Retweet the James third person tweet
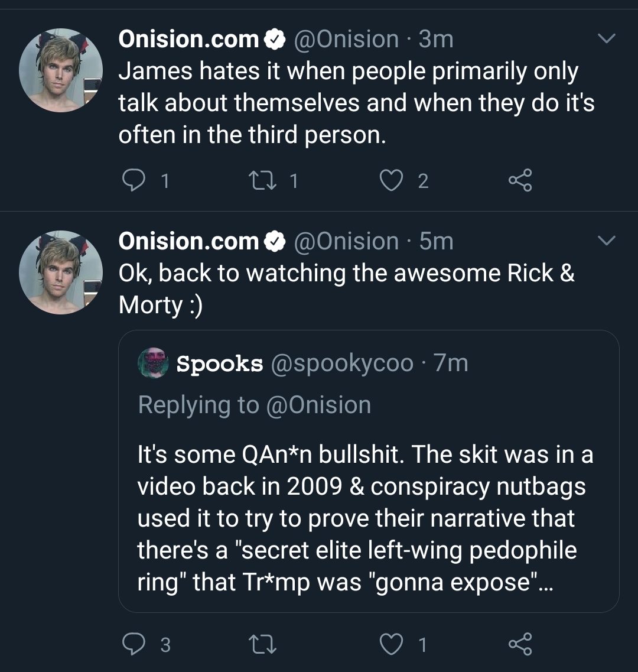The image size is (638, 672). pyautogui.click(x=263, y=180)
